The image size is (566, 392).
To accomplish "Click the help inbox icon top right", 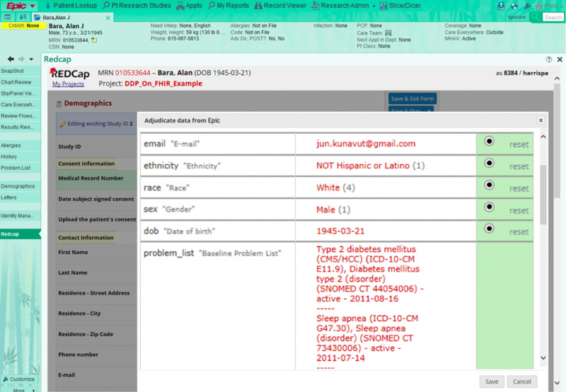I will click(x=501, y=6).
